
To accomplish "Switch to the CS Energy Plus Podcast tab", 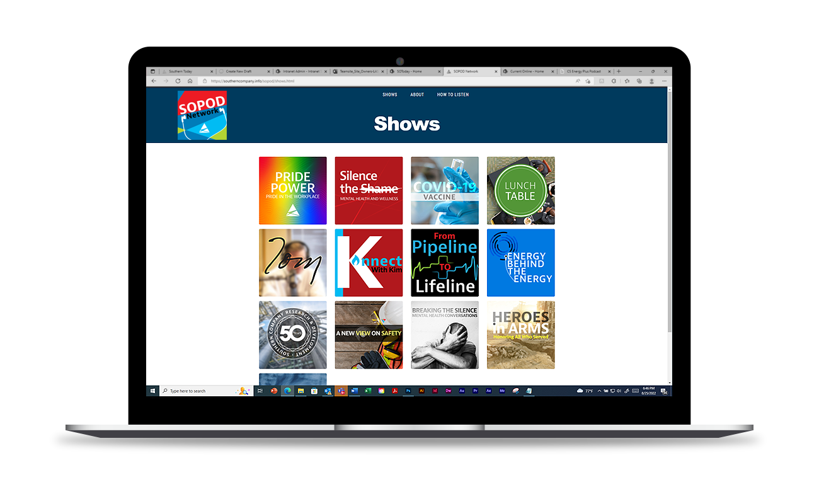I will [x=585, y=72].
